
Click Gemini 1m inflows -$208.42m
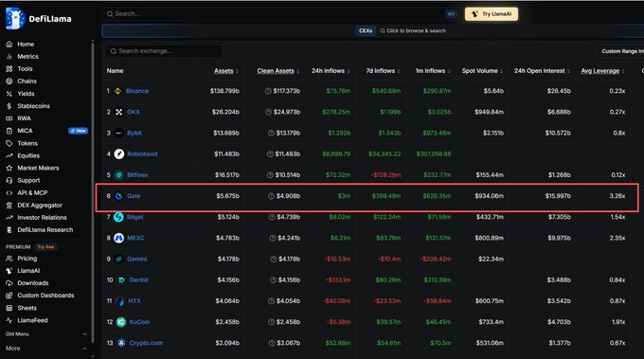tap(436, 259)
